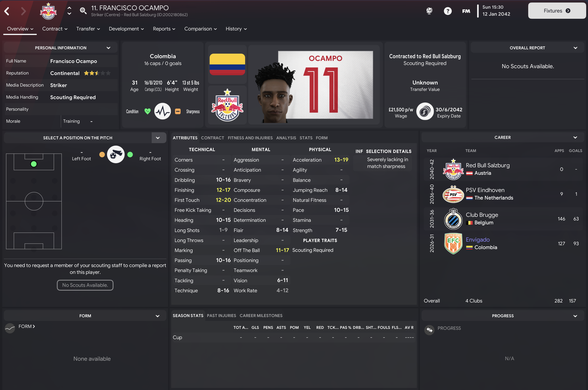Click the help question mark icon
This screenshot has height=390, width=588.
click(447, 11)
